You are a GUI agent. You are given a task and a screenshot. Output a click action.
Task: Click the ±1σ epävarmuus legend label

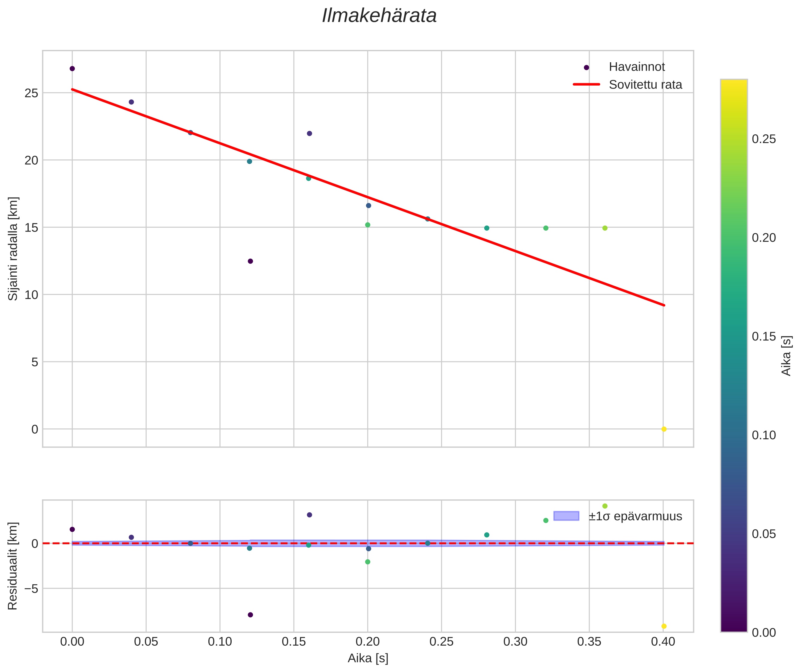(x=635, y=516)
